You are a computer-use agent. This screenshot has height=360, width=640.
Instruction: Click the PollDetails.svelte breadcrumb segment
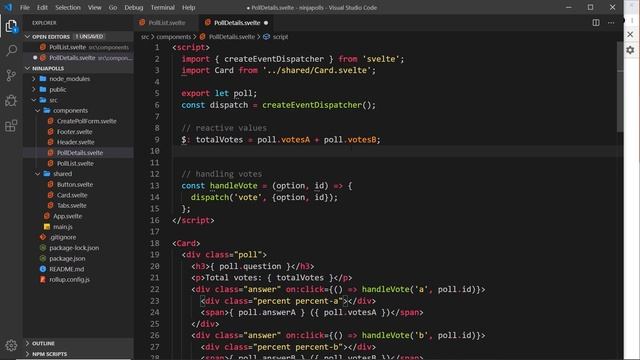(x=231, y=37)
